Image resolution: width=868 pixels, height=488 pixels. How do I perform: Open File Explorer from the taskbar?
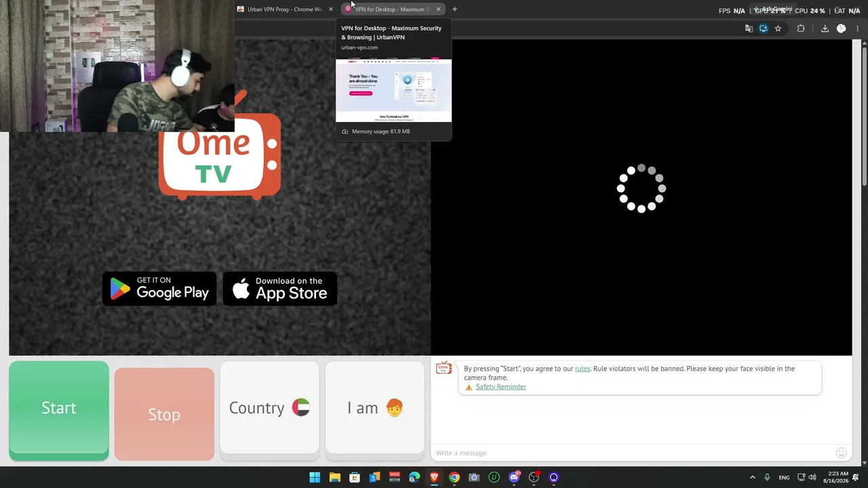coord(335,477)
